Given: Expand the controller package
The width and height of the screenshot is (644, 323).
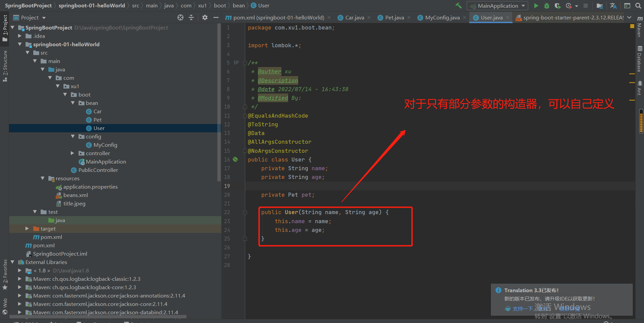Looking at the screenshot, I should click(72, 153).
